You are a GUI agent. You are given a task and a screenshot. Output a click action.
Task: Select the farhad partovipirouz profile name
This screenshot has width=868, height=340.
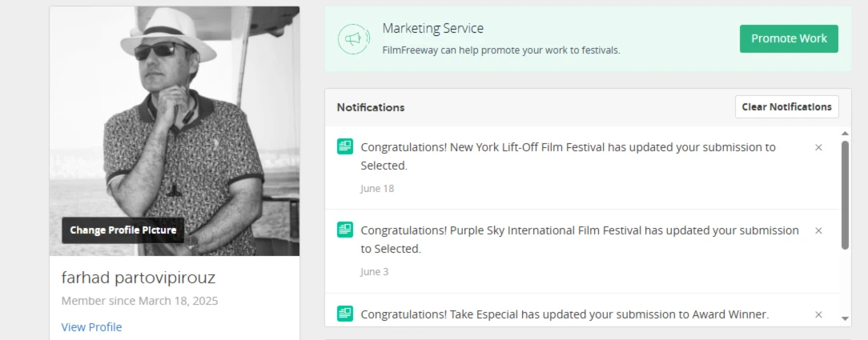139,278
